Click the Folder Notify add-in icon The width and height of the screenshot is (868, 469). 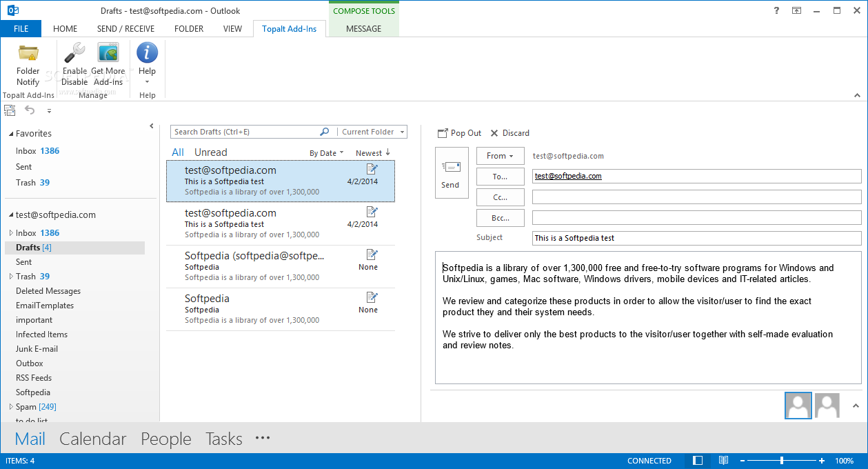pyautogui.click(x=28, y=53)
